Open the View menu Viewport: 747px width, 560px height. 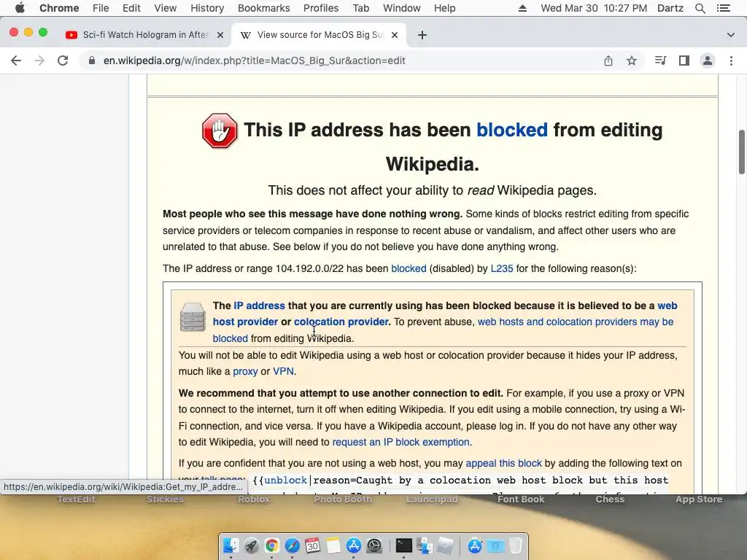pos(166,8)
